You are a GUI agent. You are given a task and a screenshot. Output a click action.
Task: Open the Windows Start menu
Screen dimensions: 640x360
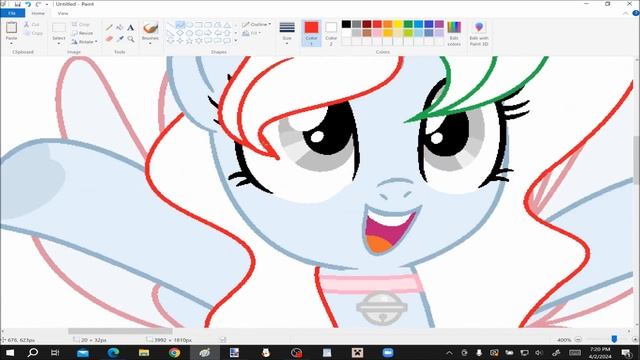(x=10, y=353)
